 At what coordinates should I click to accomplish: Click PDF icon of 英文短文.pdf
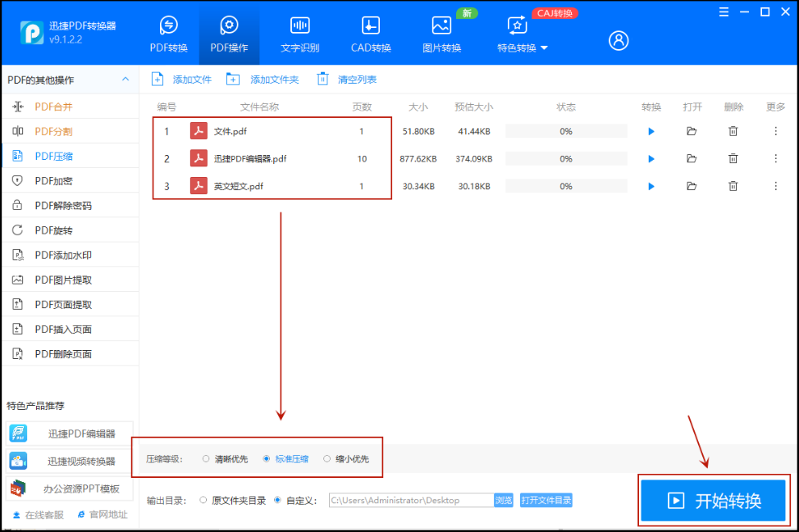click(199, 186)
